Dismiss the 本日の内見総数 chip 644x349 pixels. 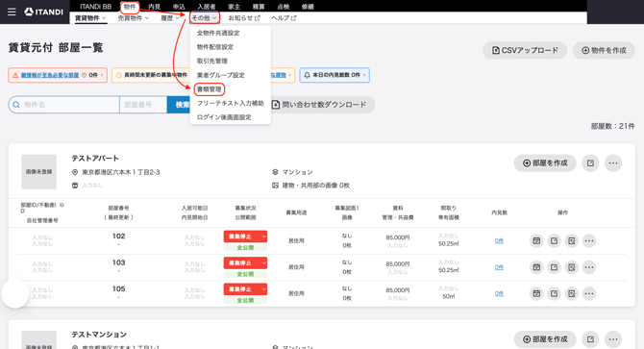pos(364,75)
